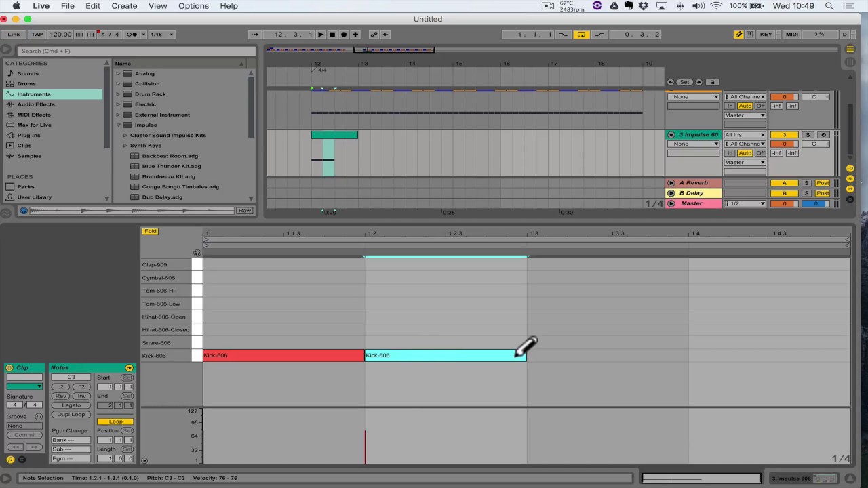
Task: Select Sounds category in browser
Action: coord(28,73)
